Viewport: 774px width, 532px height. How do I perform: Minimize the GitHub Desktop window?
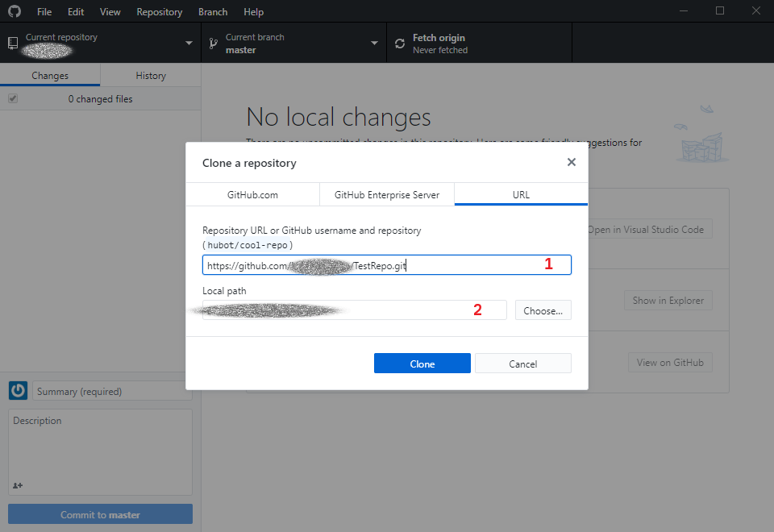tap(684, 10)
